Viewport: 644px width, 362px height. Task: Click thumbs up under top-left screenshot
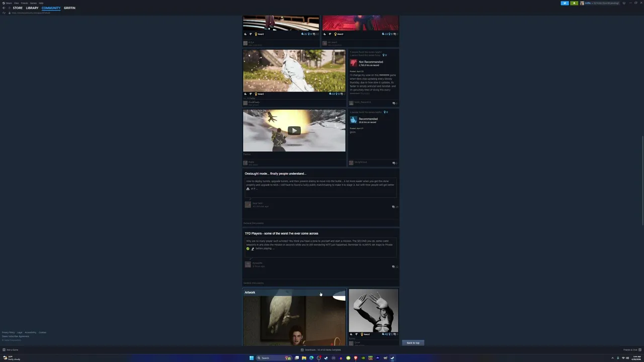246,34
